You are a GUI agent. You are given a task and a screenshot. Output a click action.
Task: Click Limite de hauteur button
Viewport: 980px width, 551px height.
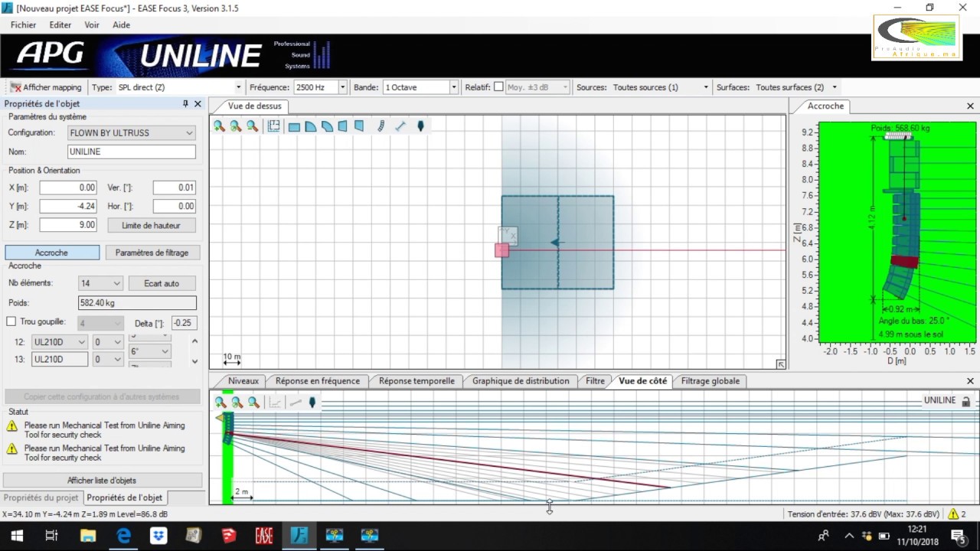pos(151,225)
